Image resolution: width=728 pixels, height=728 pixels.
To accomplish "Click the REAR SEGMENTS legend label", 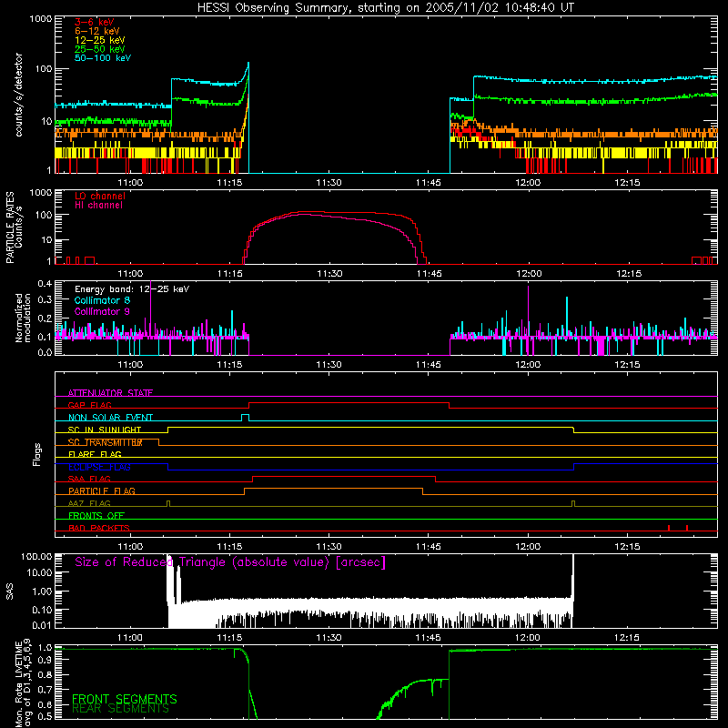I will (x=120, y=709).
